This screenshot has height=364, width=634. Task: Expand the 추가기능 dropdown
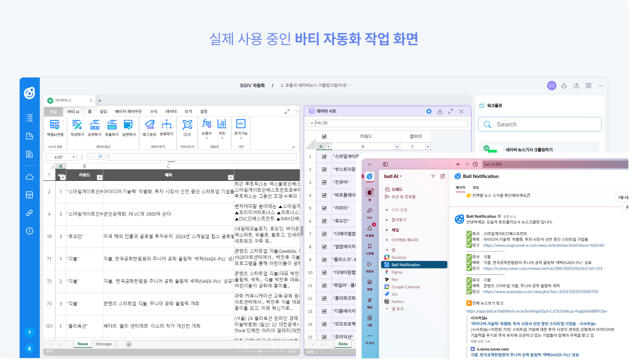click(x=241, y=138)
